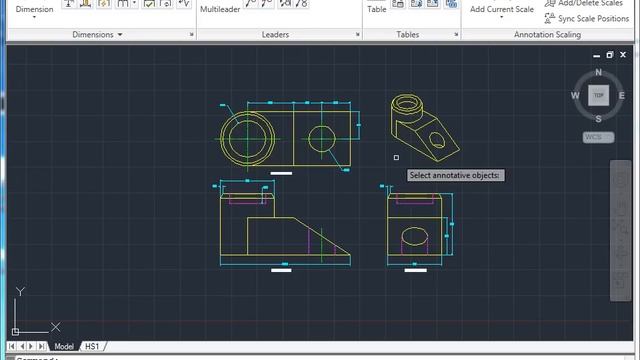Click the Tables panel title
640x360 pixels.
pos(408,35)
